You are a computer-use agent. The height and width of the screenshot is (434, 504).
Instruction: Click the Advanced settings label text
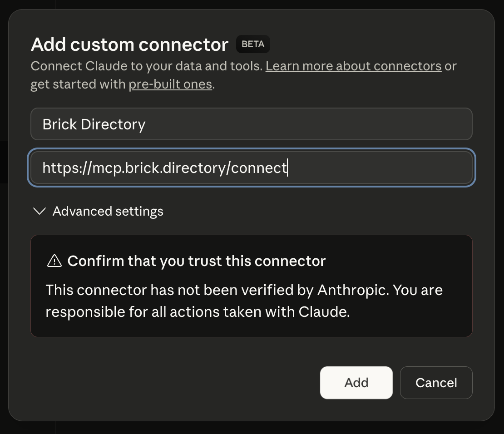(x=108, y=211)
